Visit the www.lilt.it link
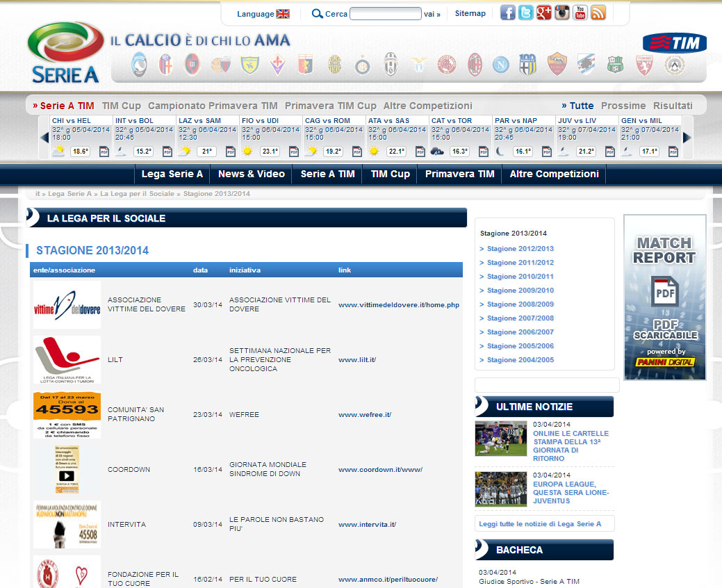The image size is (722, 588). click(x=357, y=359)
